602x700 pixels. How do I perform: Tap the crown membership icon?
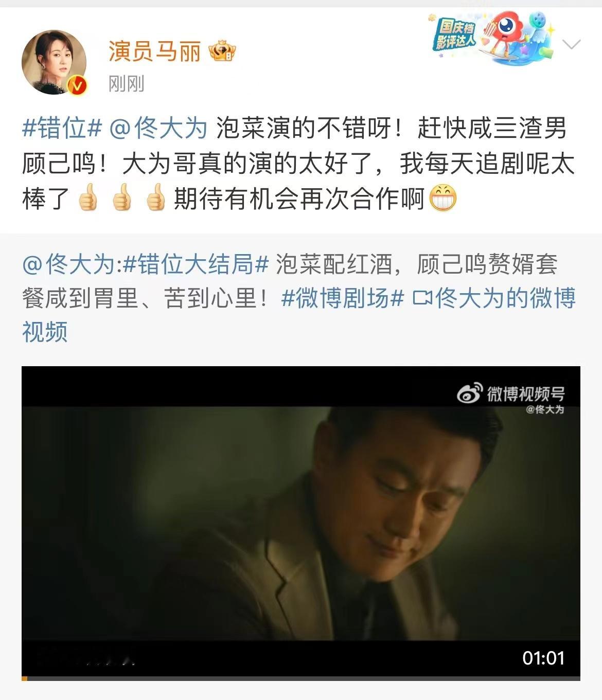(222, 52)
